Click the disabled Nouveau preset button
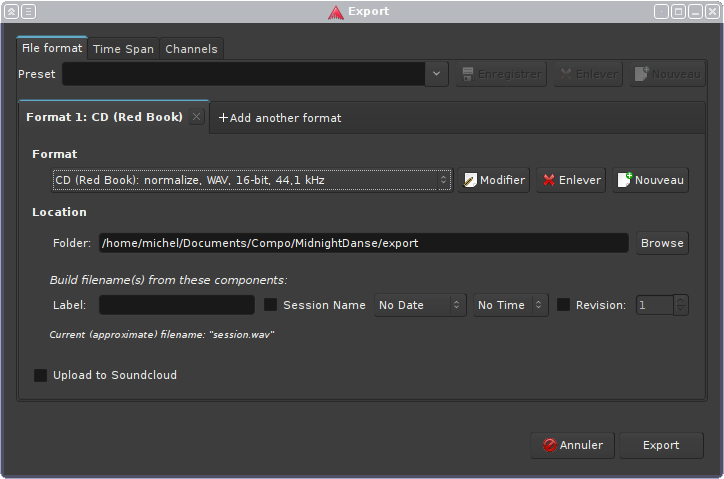Screen dimensions: 724x479 tap(668, 74)
